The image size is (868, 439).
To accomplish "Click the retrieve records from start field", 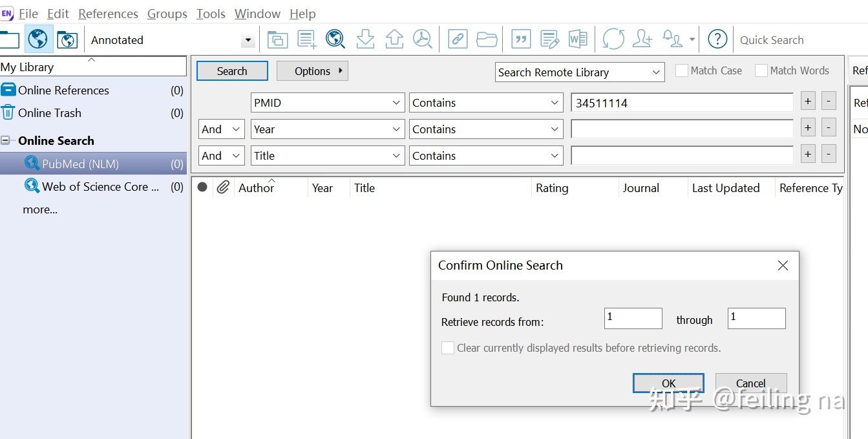I will pyautogui.click(x=633, y=318).
